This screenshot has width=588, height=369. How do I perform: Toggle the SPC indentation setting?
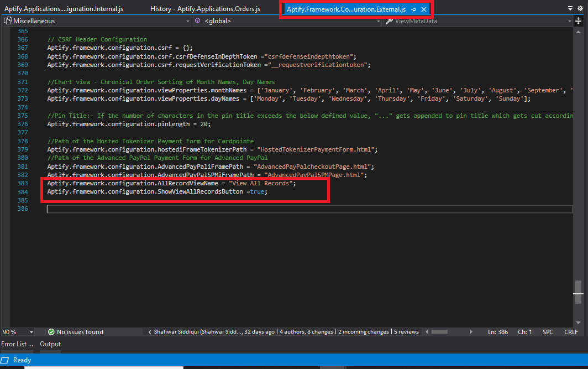[548, 332]
